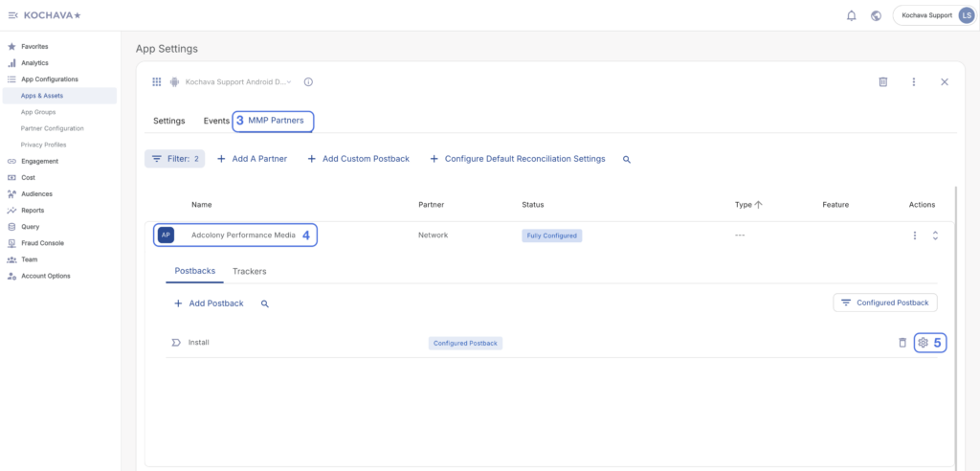Click the trash icon in app header

point(882,82)
